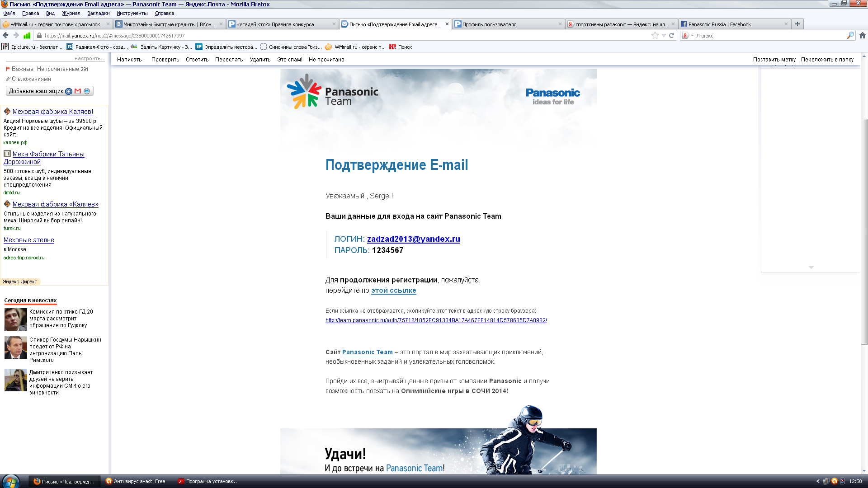This screenshot has height=488, width=868.
Task: Open the Правка menu
Action: 31,13
